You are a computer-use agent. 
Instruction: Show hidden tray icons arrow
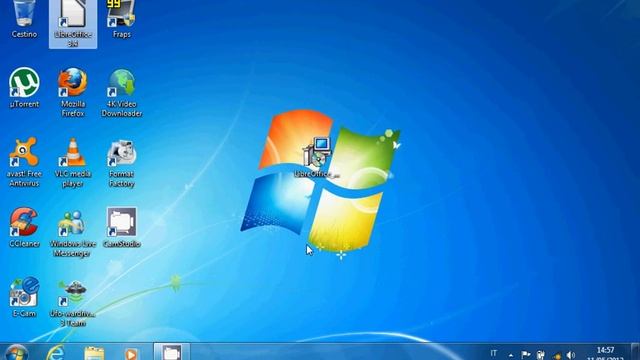tap(511, 356)
